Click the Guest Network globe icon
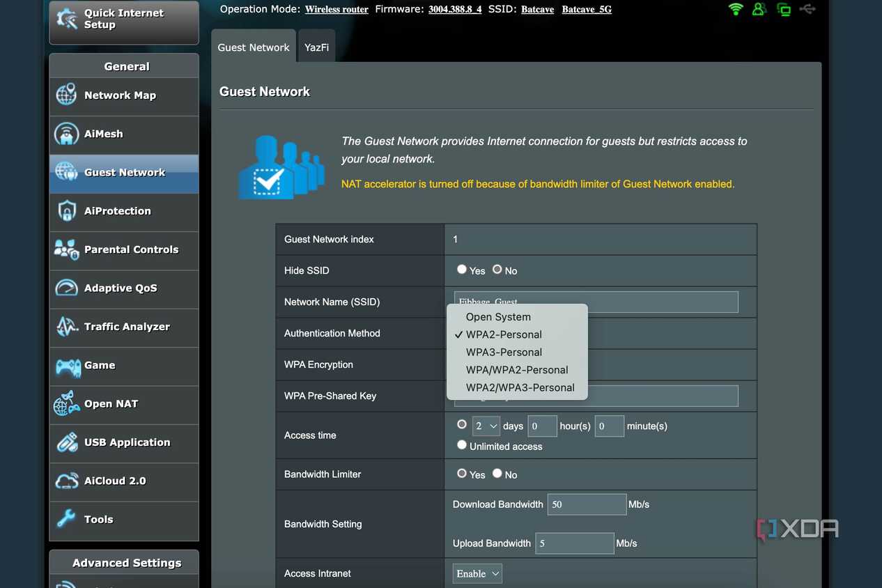 (66, 172)
